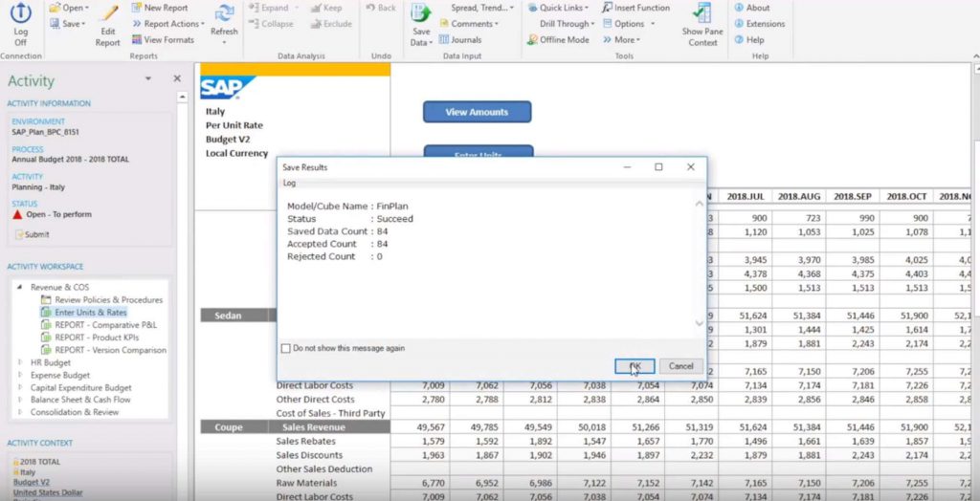Close the Save Results dialog
Viewport: 980px width, 501px height.
[x=690, y=167]
